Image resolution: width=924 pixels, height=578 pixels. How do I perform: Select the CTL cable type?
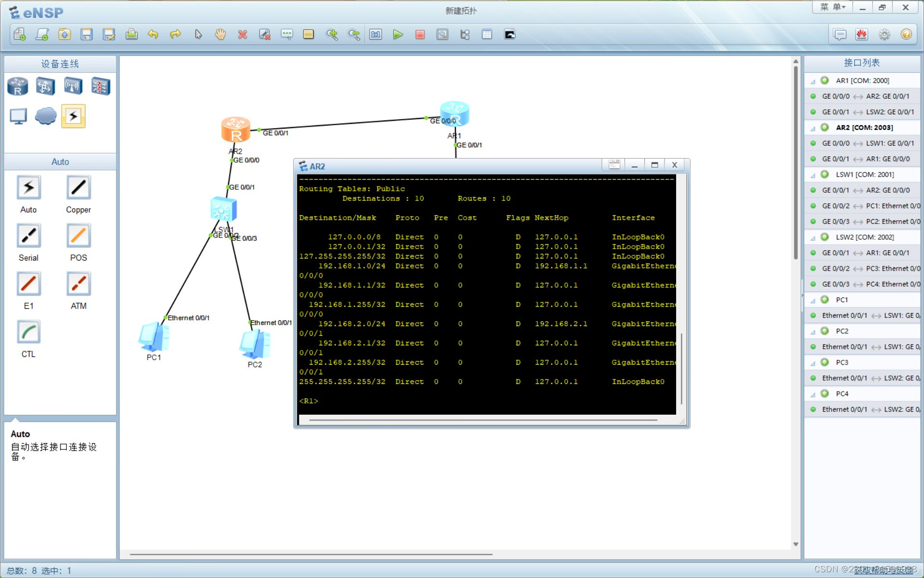coord(29,332)
